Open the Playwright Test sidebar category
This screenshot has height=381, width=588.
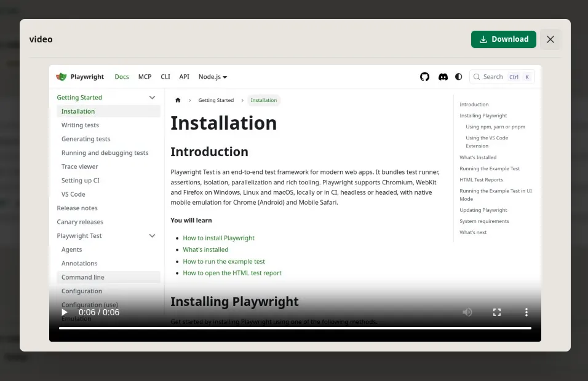(x=79, y=236)
